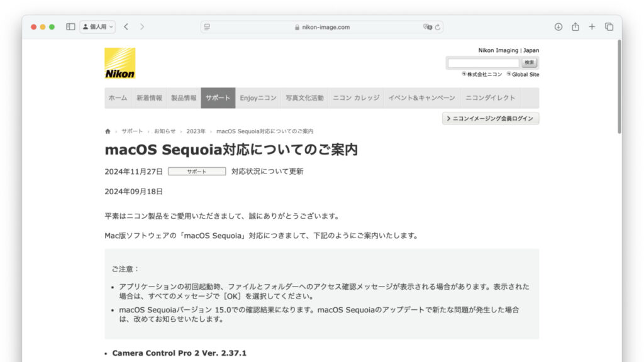The height and width of the screenshot is (362, 644).
Task: Open a new tab with the plus icon
Action: (591, 27)
